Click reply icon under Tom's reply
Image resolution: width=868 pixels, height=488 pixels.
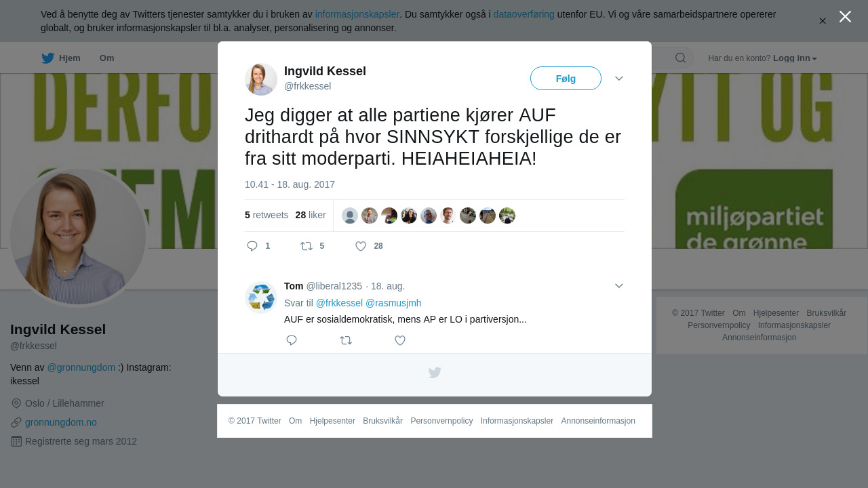point(292,340)
